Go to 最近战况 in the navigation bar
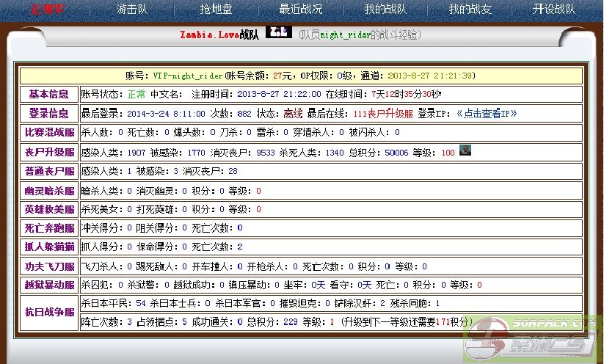 coord(301,10)
